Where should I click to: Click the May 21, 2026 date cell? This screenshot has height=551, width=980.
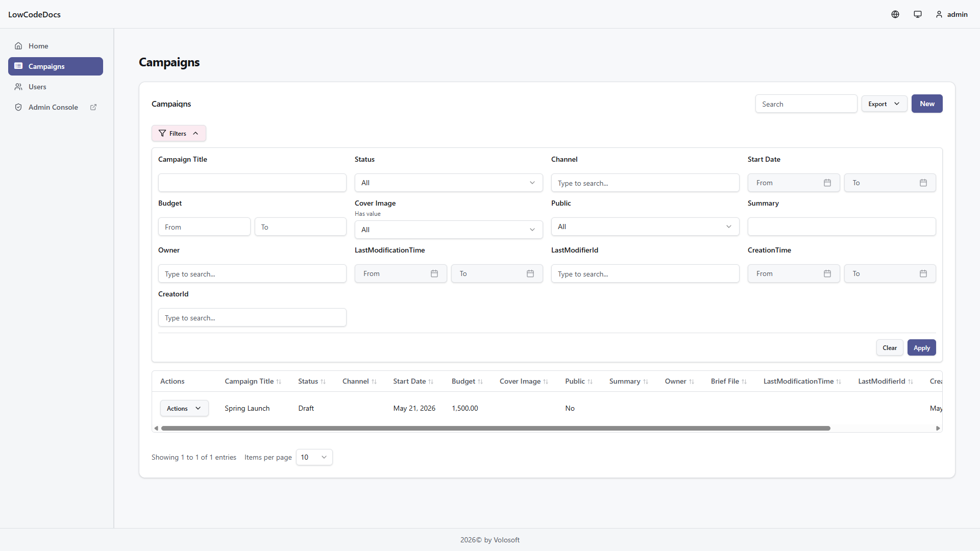(414, 408)
